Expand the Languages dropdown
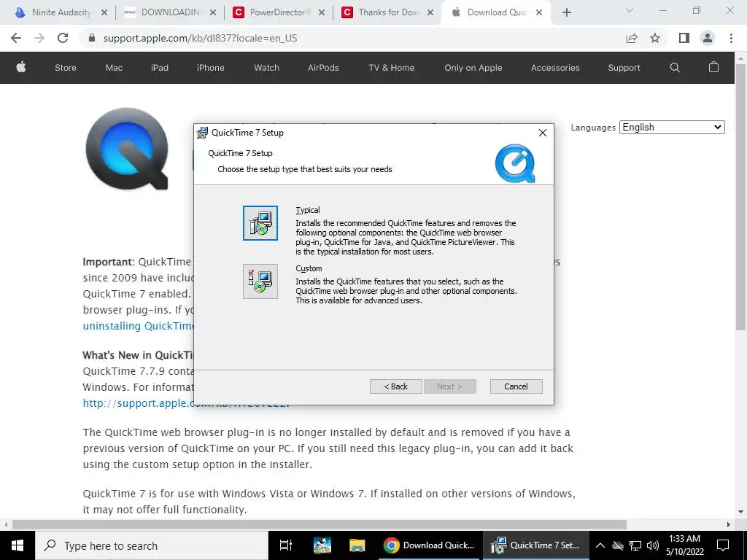This screenshot has width=747, height=560. point(672,127)
